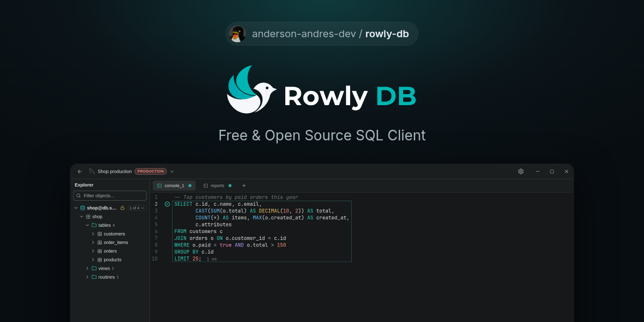Viewport: 644px width, 322px height.
Task: Click the table icon next to products
Action: [x=100, y=260]
